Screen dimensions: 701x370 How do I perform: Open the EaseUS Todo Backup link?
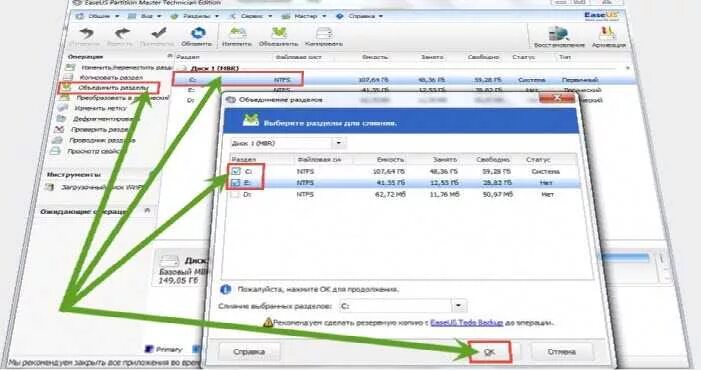(467, 322)
